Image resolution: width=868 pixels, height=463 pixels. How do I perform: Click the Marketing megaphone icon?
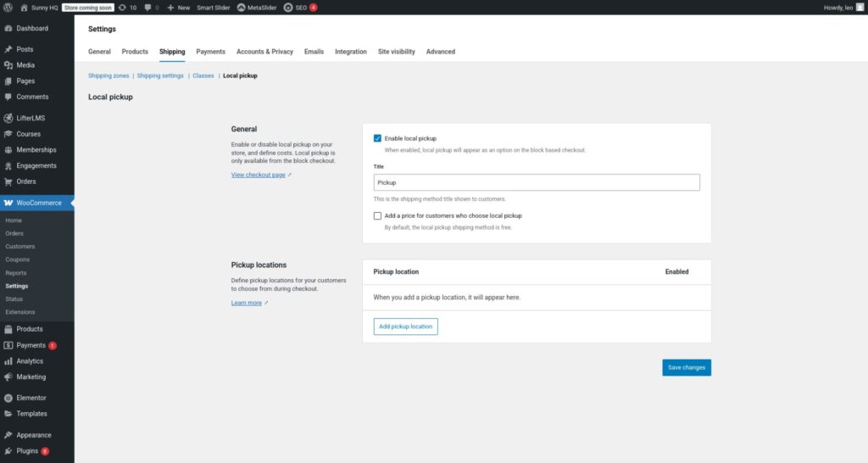click(x=8, y=377)
